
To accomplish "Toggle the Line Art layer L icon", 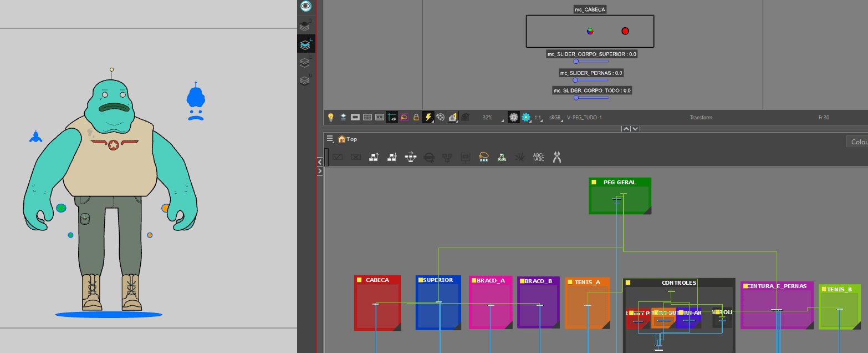I will 305,44.
